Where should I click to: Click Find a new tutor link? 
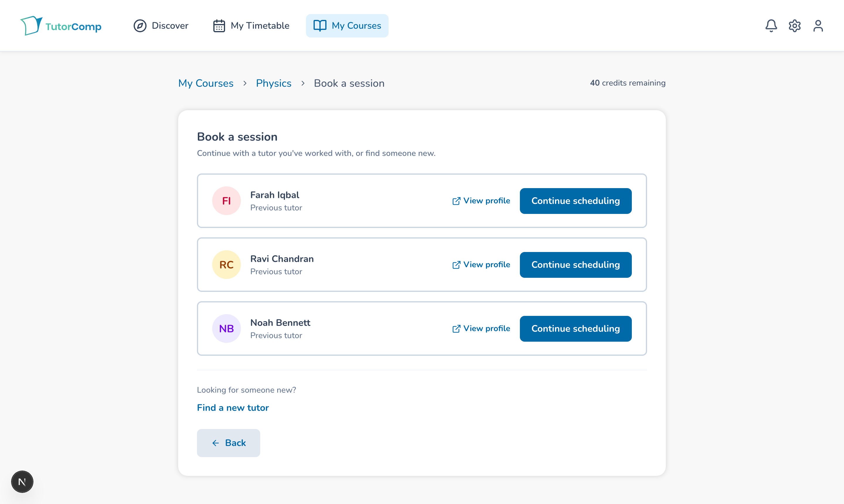(233, 408)
